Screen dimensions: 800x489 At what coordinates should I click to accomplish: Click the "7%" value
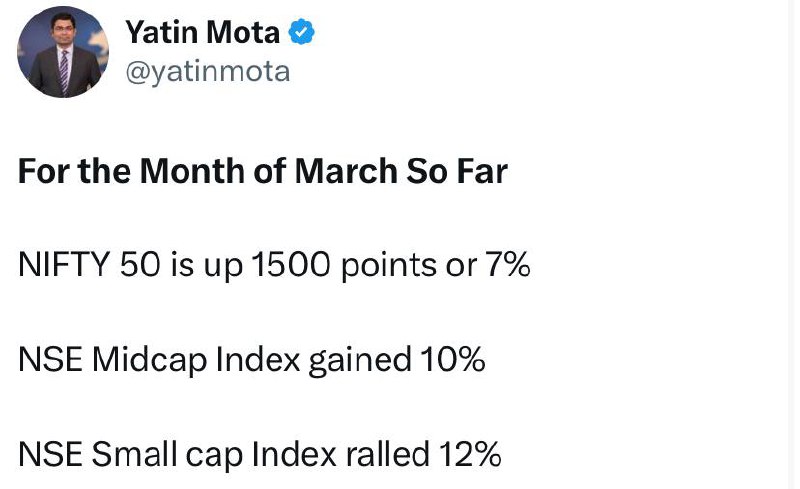(507, 264)
